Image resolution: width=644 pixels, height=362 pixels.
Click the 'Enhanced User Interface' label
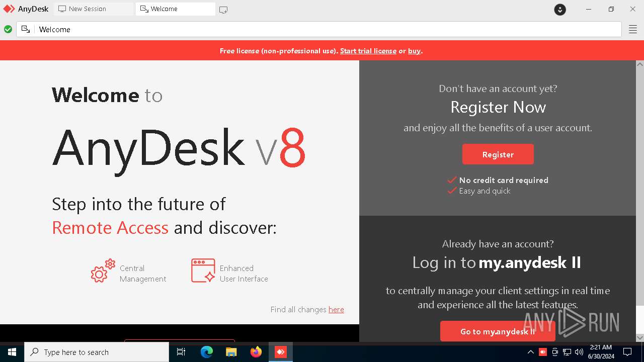244,274
